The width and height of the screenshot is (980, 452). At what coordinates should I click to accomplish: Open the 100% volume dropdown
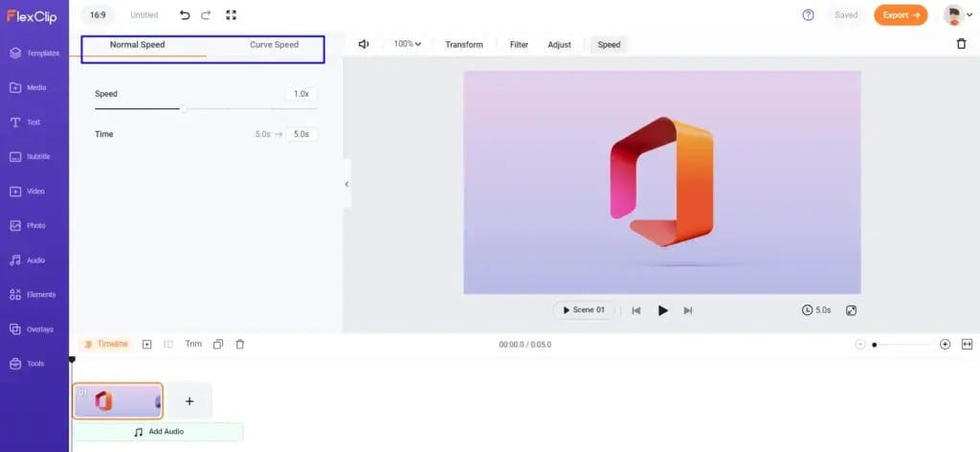(408, 44)
